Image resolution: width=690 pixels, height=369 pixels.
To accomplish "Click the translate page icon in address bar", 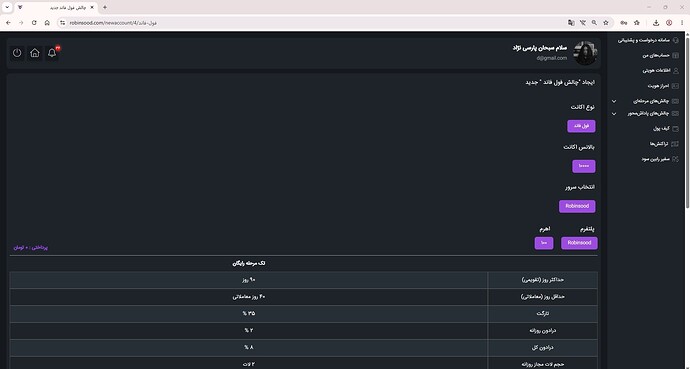I will pyautogui.click(x=571, y=23).
